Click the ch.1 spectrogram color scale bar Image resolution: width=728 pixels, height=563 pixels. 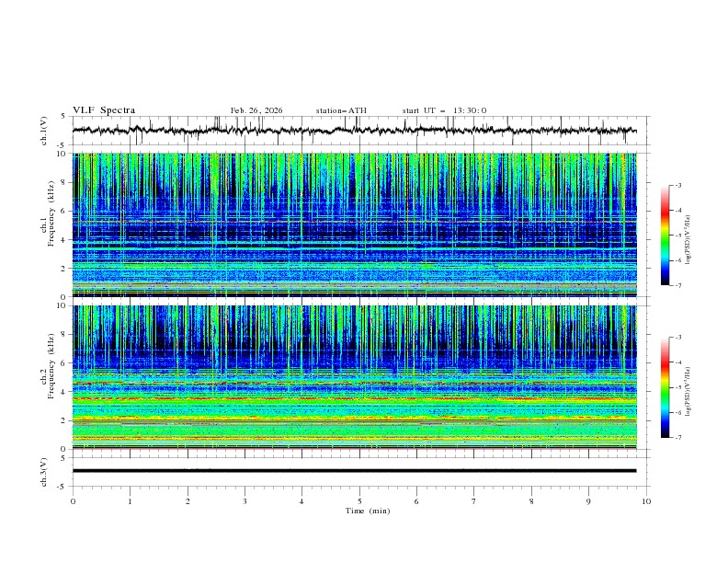(x=665, y=236)
